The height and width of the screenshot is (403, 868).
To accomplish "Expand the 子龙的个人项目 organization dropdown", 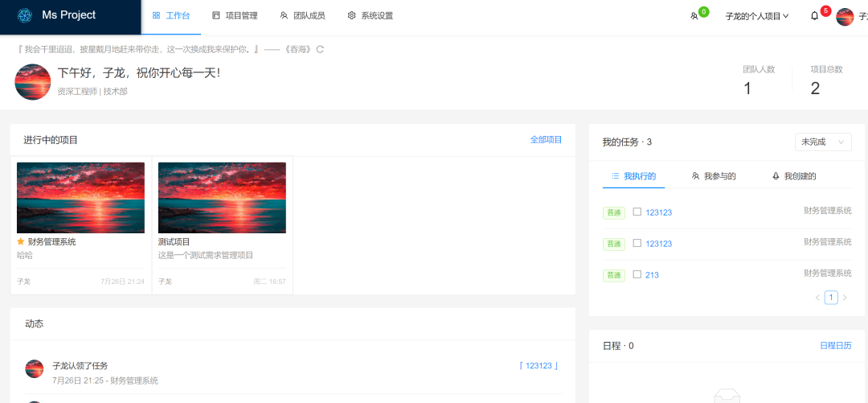I will pyautogui.click(x=756, y=16).
